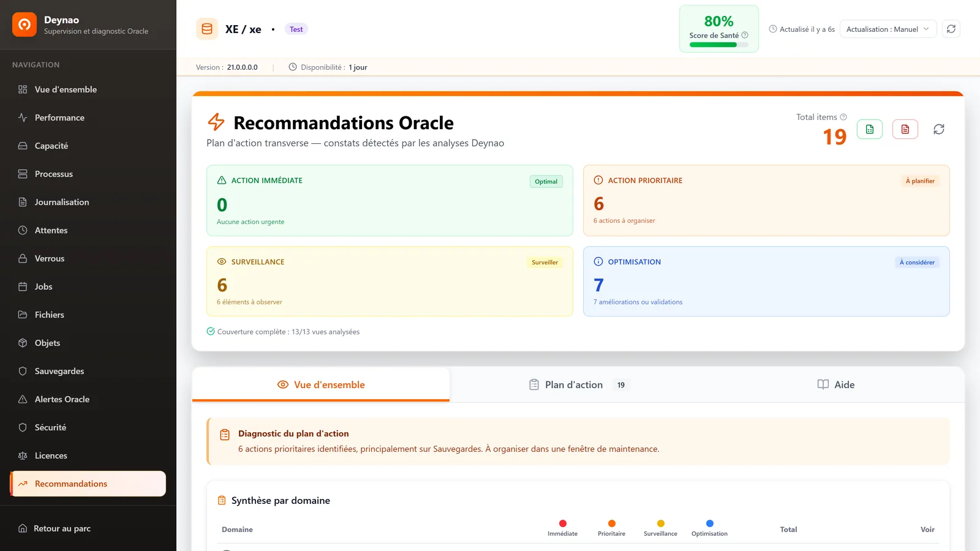The width and height of the screenshot is (980, 551).
Task: Click the total items count 19
Action: [834, 137]
